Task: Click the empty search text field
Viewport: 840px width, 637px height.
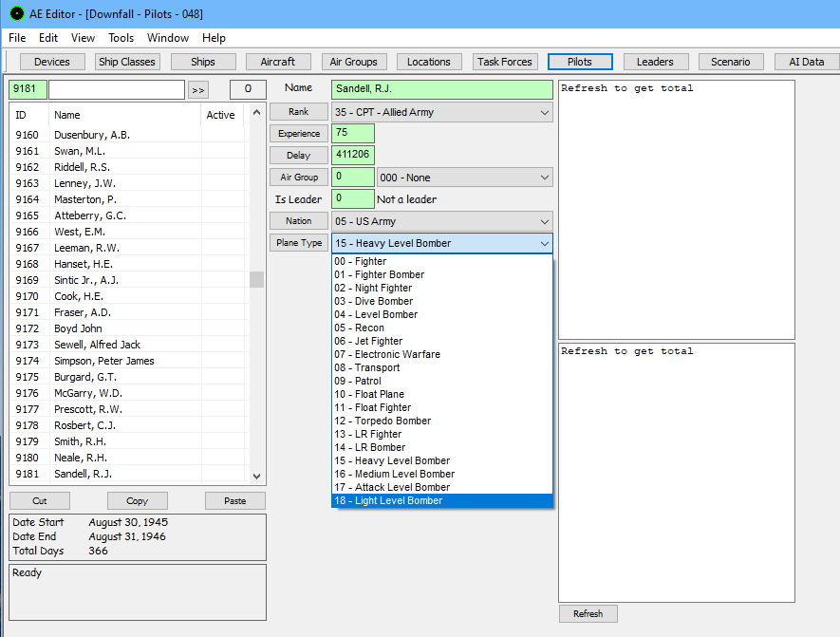Action: click(117, 89)
